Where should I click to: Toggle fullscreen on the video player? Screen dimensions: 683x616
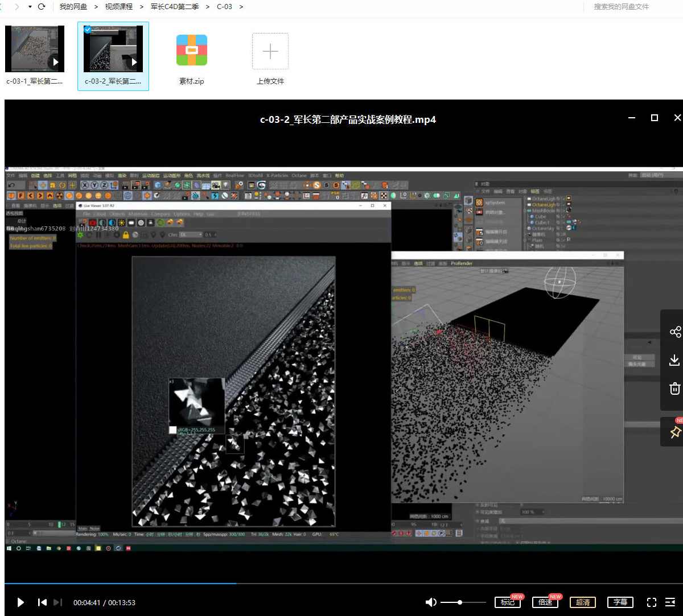(651, 602)
